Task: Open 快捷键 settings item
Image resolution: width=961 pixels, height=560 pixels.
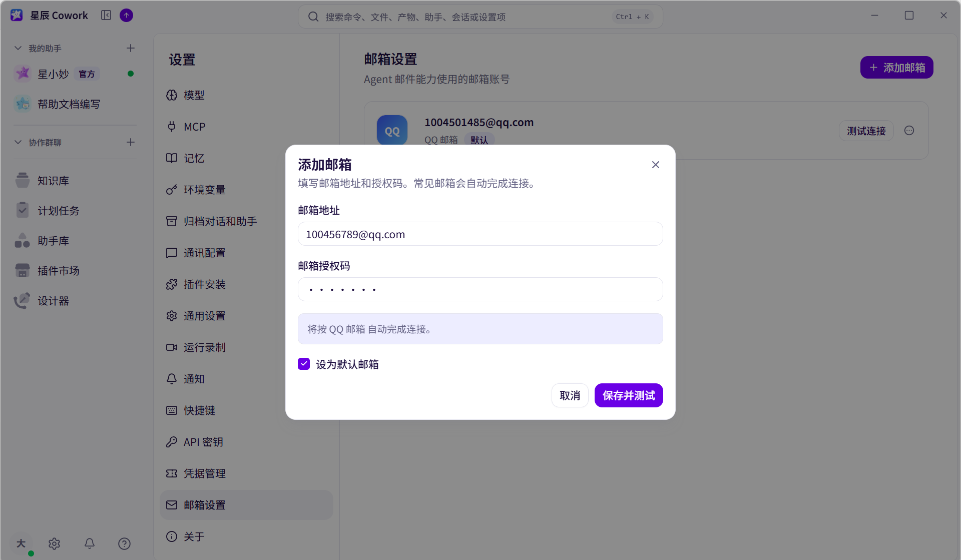Action: (x=246, y=410)
